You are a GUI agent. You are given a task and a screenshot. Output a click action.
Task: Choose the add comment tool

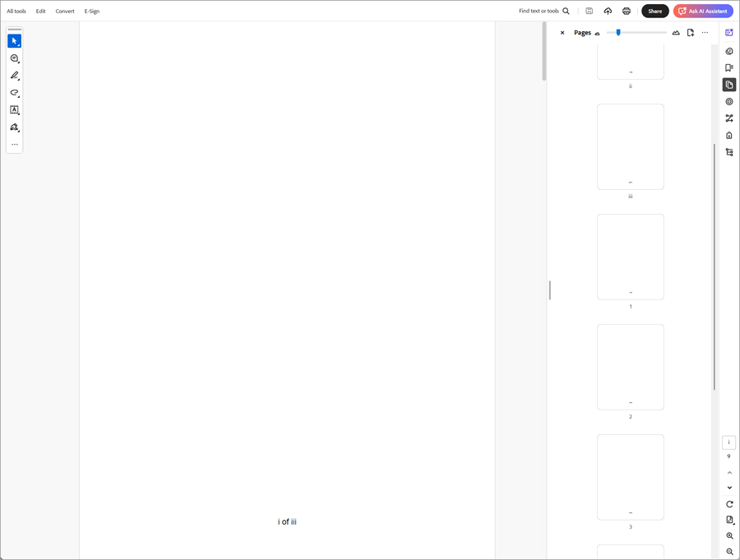[x=14, y=58]
